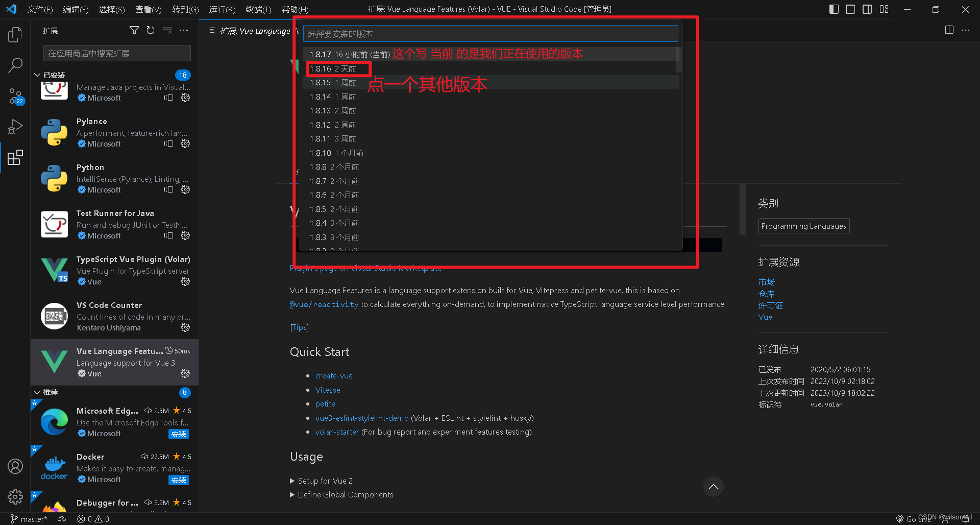Toggle primary side bar layout button
The width and height of the screenshot is (980, 525).
(834, 9)
